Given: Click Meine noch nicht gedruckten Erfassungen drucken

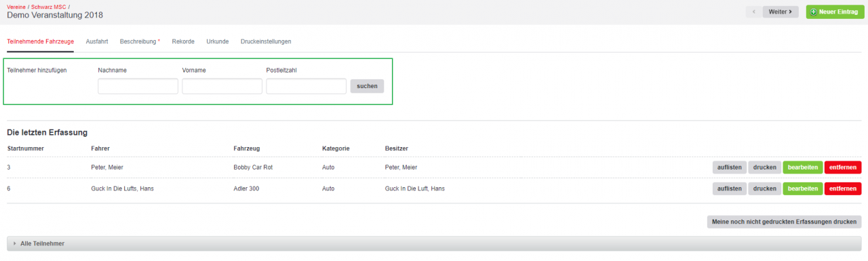Looking at the screenshot, I should point(784,222).
